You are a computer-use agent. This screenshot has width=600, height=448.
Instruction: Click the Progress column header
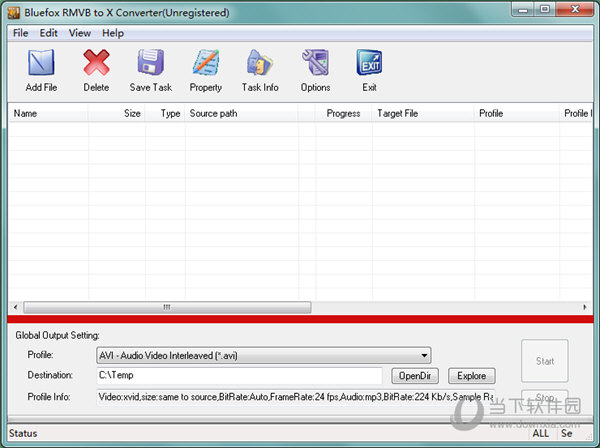click(x=343, y=113)
